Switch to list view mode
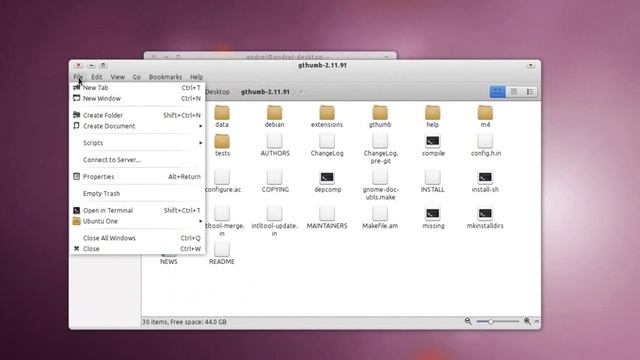The height and width of the screenshot is (360, 640). pos(530,92)
